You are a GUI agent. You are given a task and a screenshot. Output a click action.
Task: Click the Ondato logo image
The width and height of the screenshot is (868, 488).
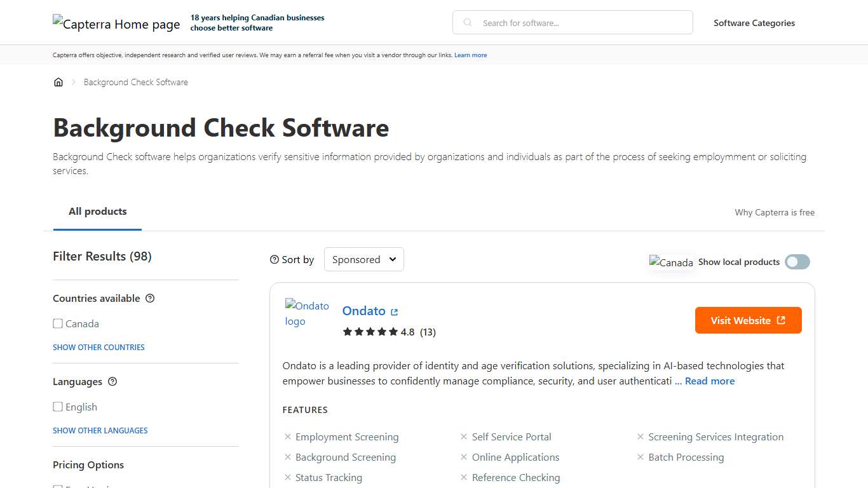pos(308,313)
